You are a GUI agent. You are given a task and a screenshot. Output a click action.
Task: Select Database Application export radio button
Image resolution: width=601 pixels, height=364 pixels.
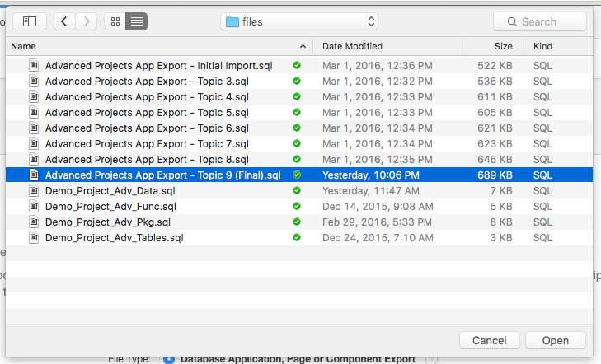(169, 360)
